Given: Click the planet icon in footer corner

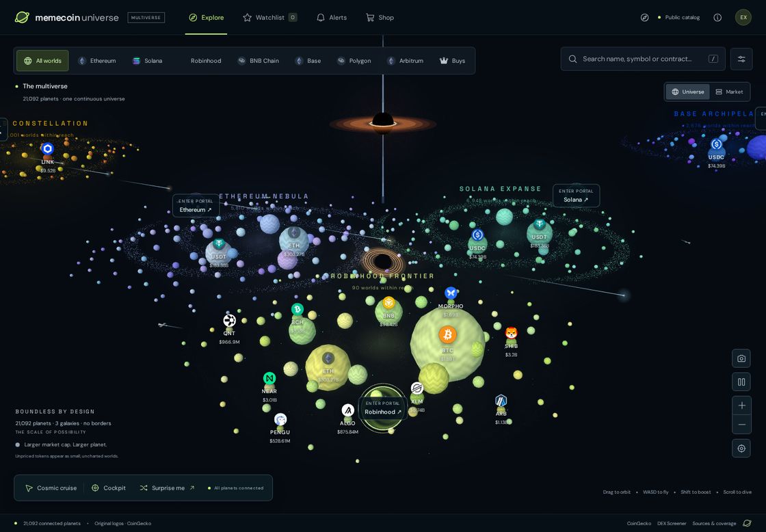Looking at the screenshot, I should 747,523.
